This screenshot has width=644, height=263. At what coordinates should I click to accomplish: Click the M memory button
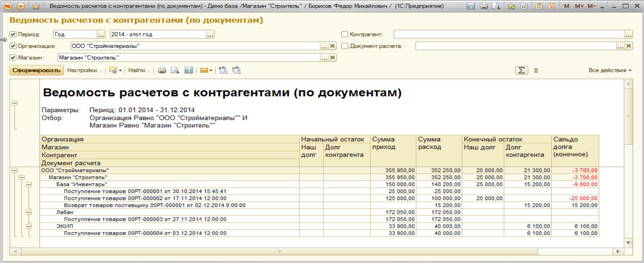(x=566, y=6)
